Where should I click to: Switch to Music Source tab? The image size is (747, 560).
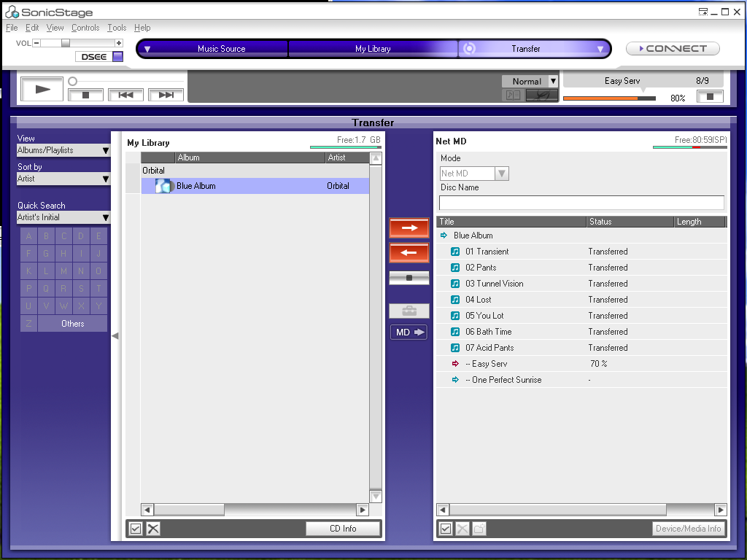[222, 49]
